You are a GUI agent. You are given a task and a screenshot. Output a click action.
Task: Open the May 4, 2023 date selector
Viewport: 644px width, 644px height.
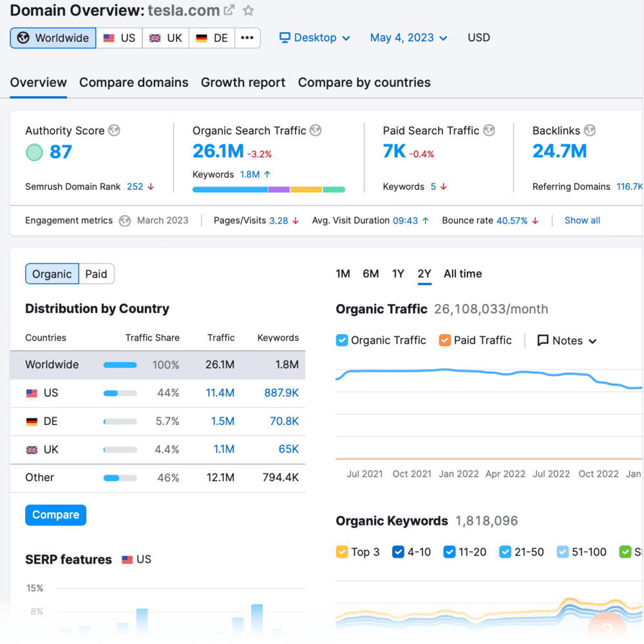[407, 37]
